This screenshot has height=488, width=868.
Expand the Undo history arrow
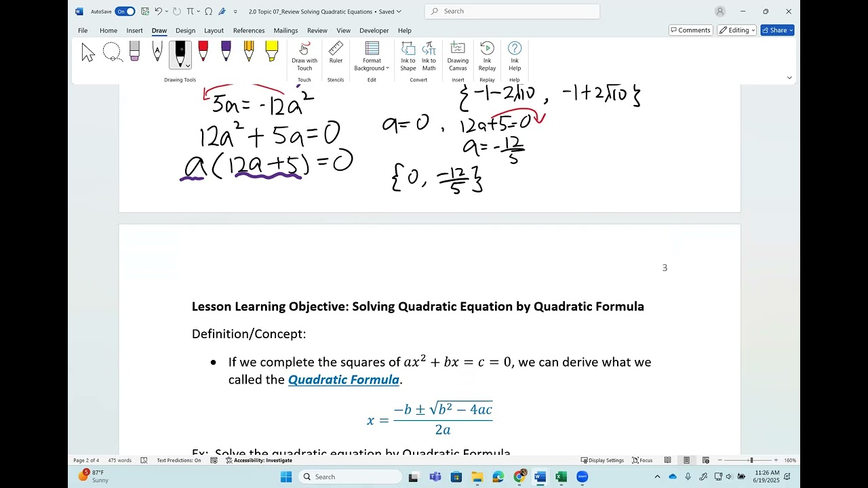pyautogui.click(x=167, y=12)
